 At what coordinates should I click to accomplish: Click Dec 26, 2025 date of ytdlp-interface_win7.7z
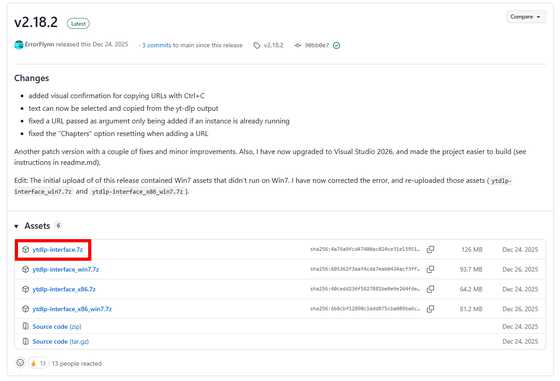pos(520,269)
